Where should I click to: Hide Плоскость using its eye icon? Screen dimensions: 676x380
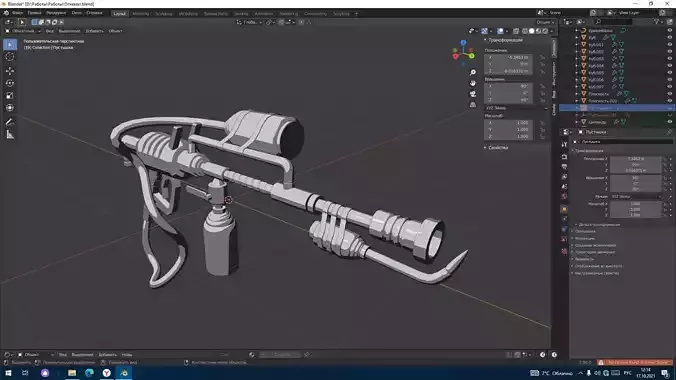coord(670,94)
